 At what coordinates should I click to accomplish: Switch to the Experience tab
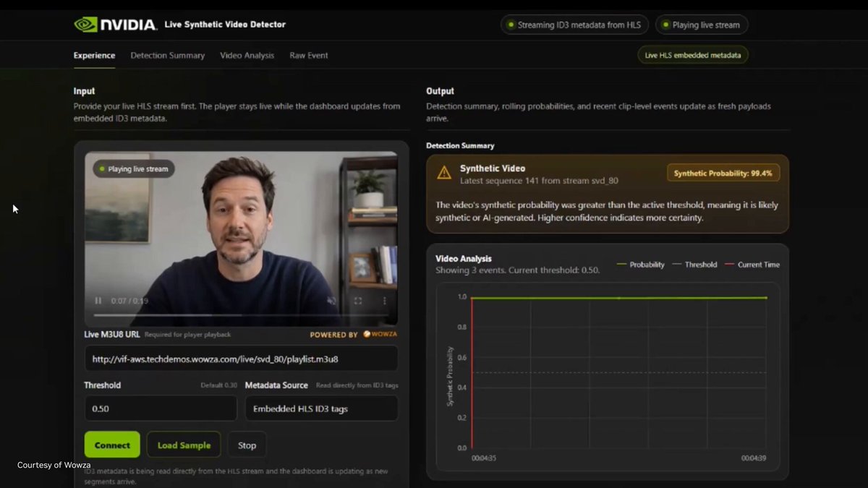(94, 56)
